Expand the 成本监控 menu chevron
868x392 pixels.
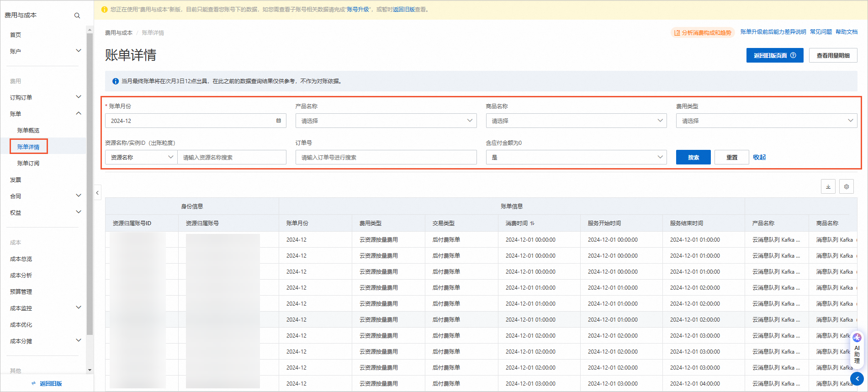click(x=79, y=307)
